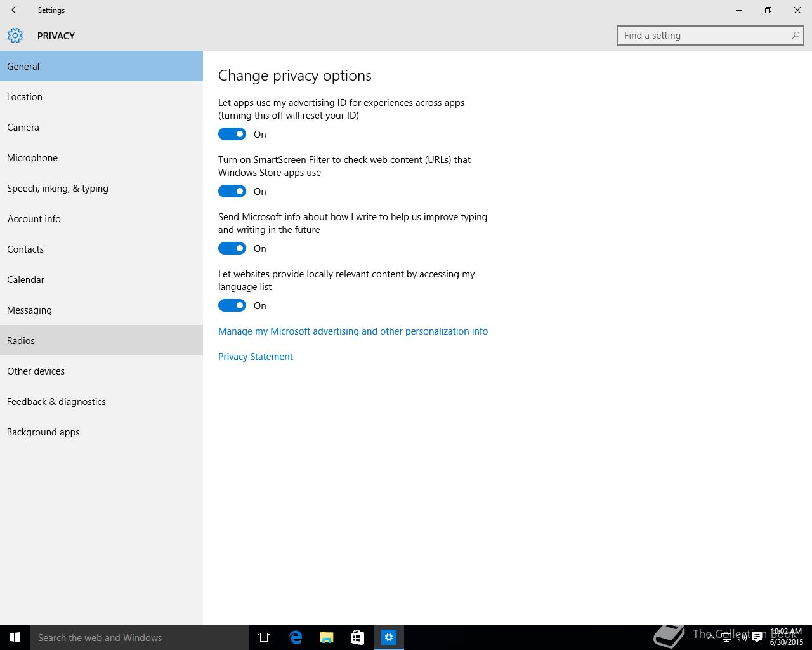Open the Radios privacy category
This screenshot has height=650, width=812.
click(x=101, y=340)
